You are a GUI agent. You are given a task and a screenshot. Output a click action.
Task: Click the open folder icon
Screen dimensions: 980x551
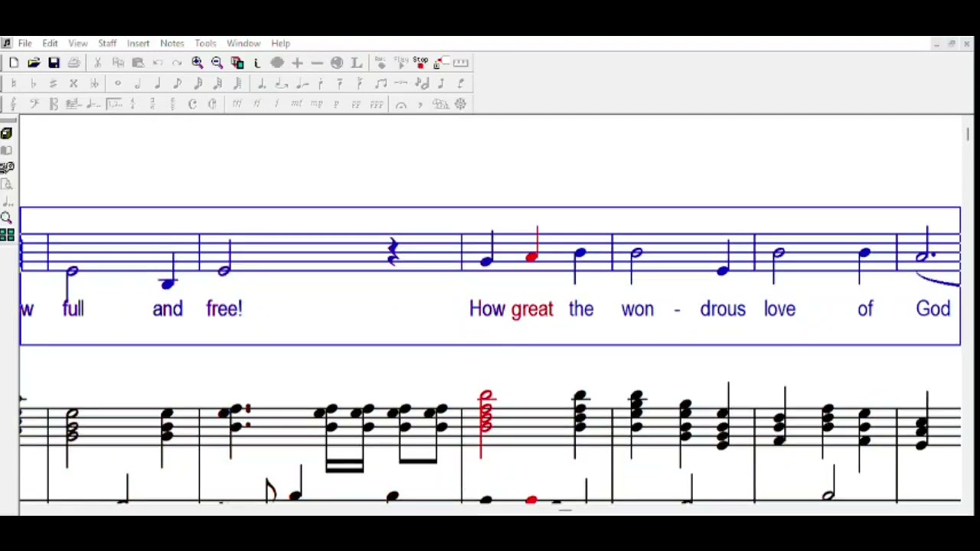34,63
